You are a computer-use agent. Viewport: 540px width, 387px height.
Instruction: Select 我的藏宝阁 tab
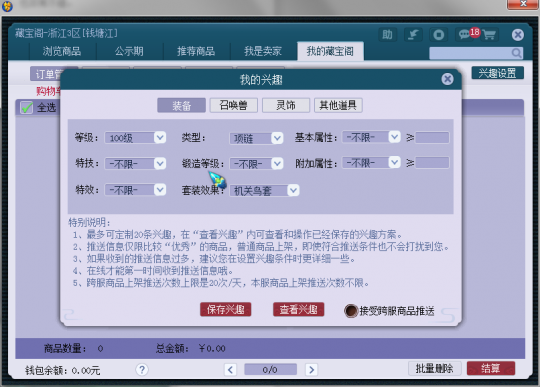click(330, 51)
